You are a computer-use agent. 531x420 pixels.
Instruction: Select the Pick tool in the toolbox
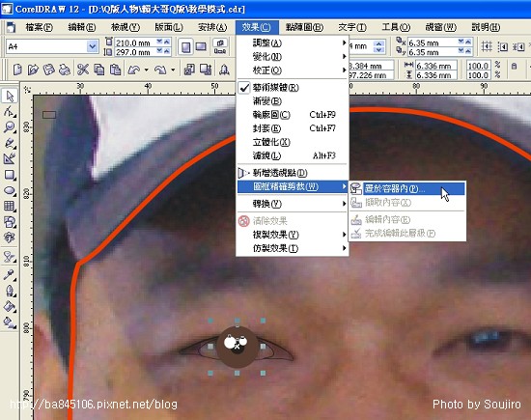[x=10, y=96]
